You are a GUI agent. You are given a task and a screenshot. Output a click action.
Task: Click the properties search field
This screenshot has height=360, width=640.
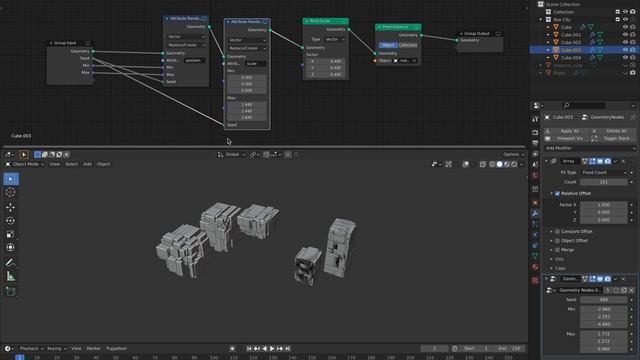point(584,105)
